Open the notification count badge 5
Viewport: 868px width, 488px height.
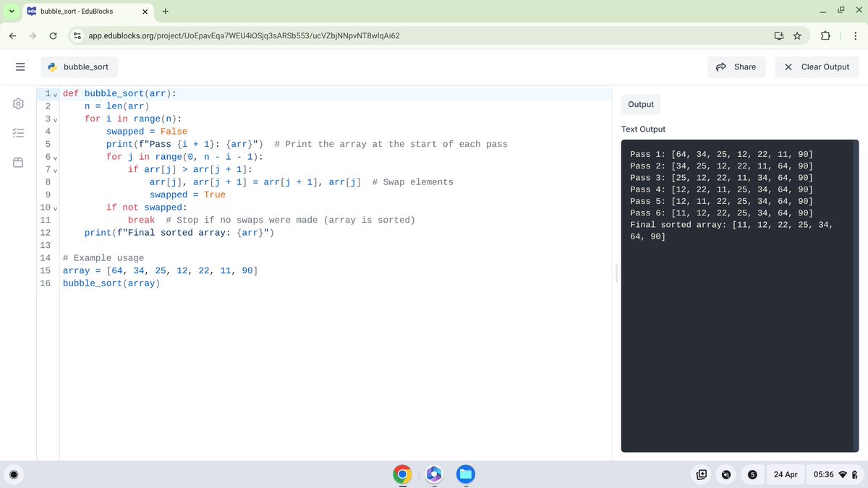point(752,474)
